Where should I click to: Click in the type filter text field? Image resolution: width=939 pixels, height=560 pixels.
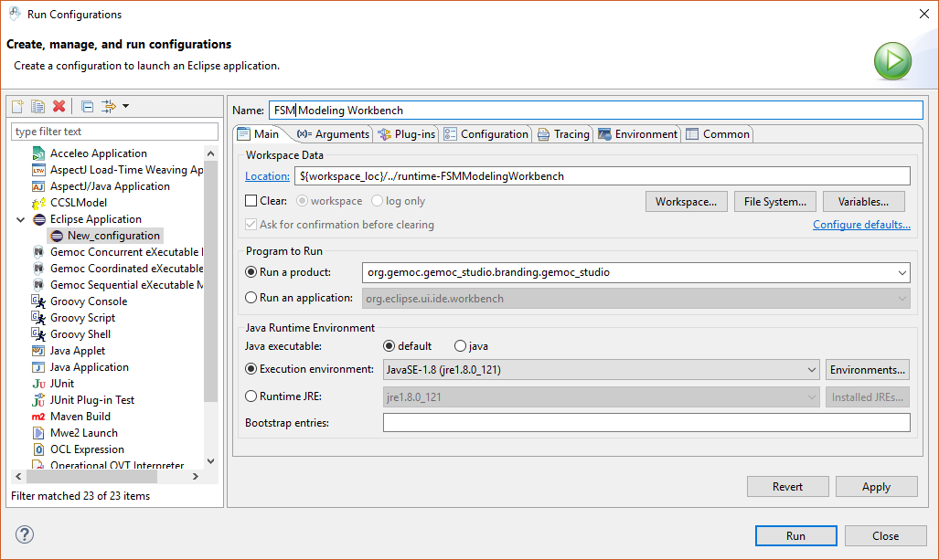(114, 132)
